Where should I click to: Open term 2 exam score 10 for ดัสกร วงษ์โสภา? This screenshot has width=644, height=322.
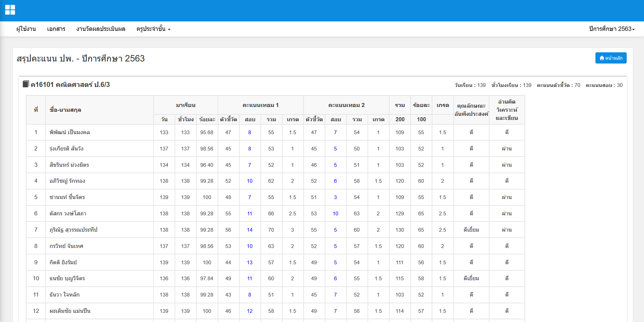(335, 214)
